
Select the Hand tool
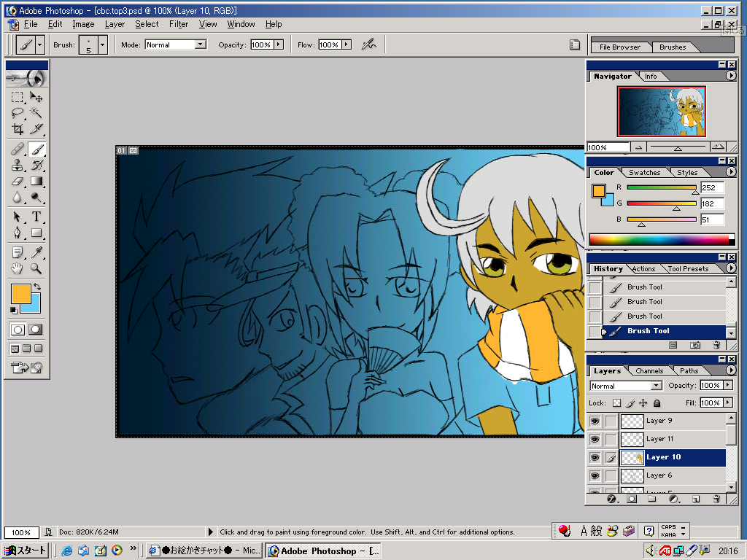coord(18,268)
